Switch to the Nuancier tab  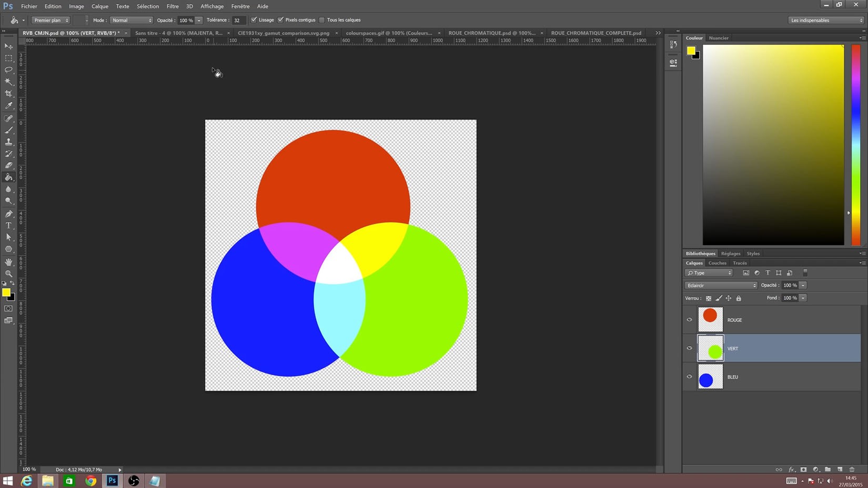[x=719, y=38]
